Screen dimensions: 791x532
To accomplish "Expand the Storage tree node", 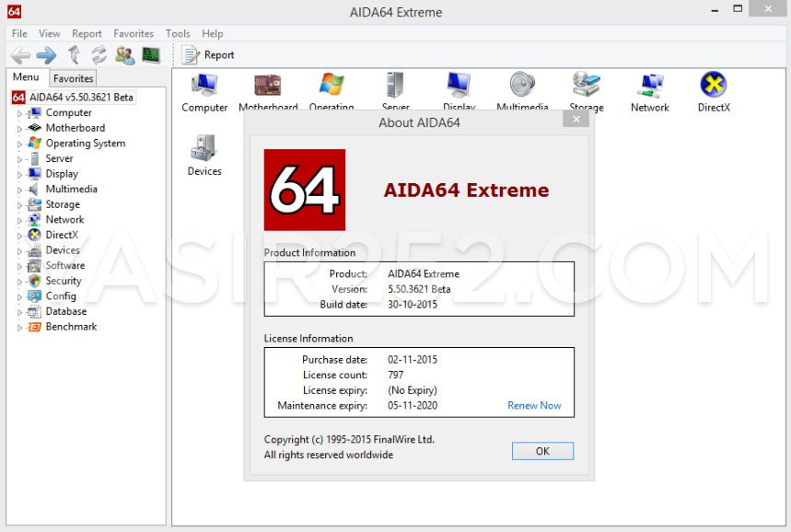I will coord(19,205).
